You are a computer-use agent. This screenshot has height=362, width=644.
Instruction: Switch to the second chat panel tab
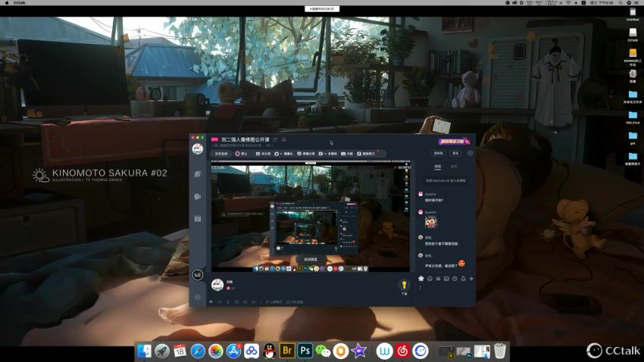pyautogui.click(x=454, y=167)
